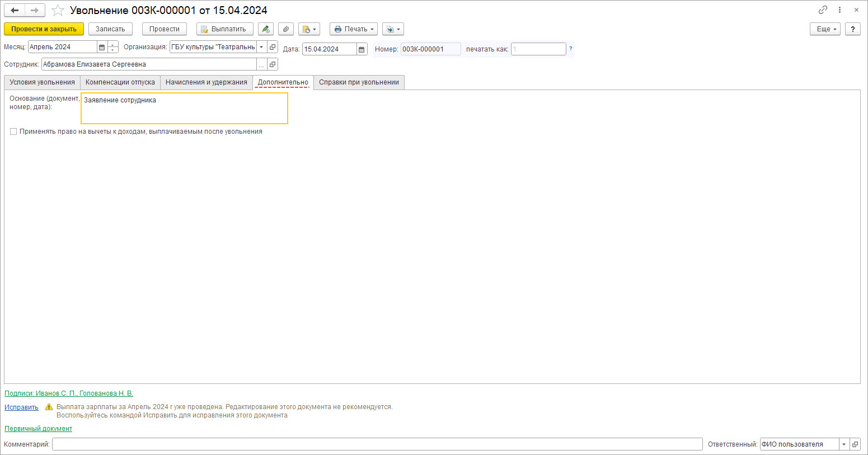
Task: Expand the Ответственный dropdown arrow
Action: pos(844,444)
